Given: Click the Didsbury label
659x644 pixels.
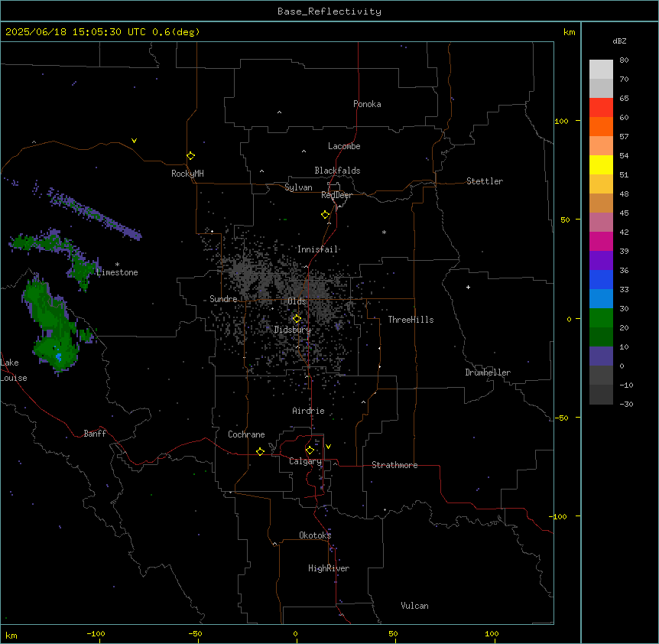Looking at the screenshot, I should (x=293, y=330).
